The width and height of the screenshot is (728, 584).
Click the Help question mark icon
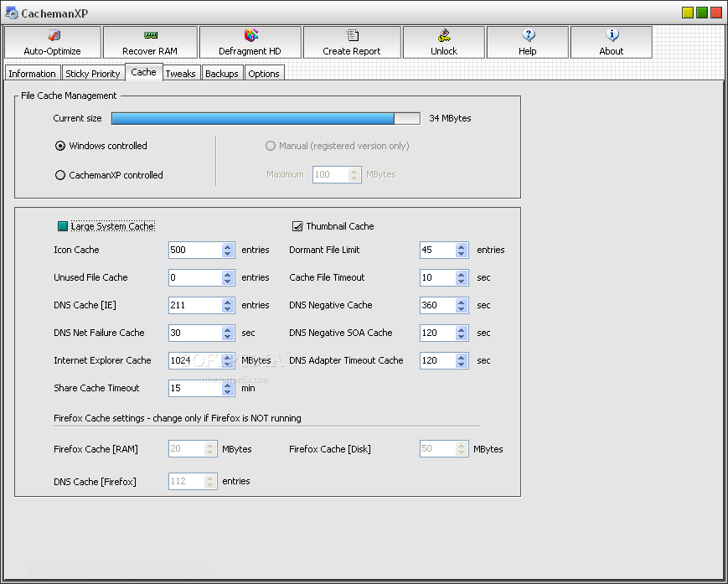tap(529, 35)
